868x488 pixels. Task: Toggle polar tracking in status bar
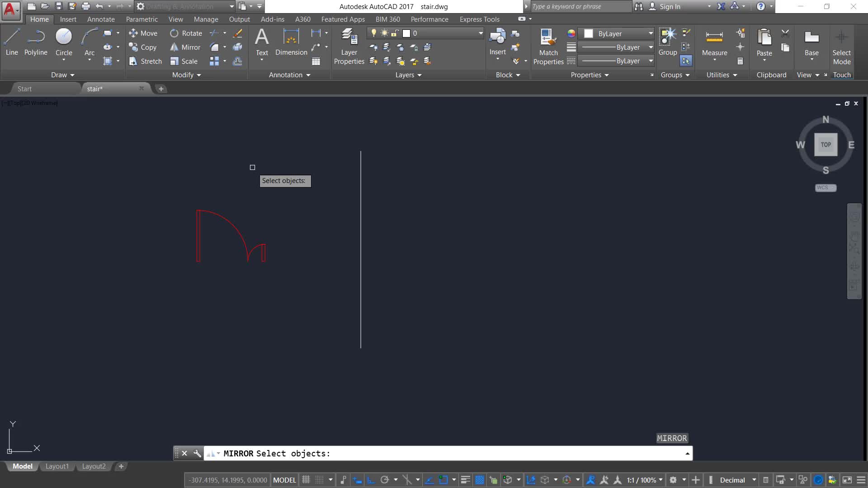[x=385, y=480]
